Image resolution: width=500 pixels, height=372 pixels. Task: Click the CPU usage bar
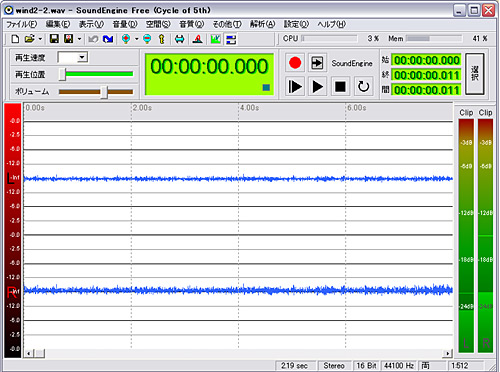tap(329, 39)
